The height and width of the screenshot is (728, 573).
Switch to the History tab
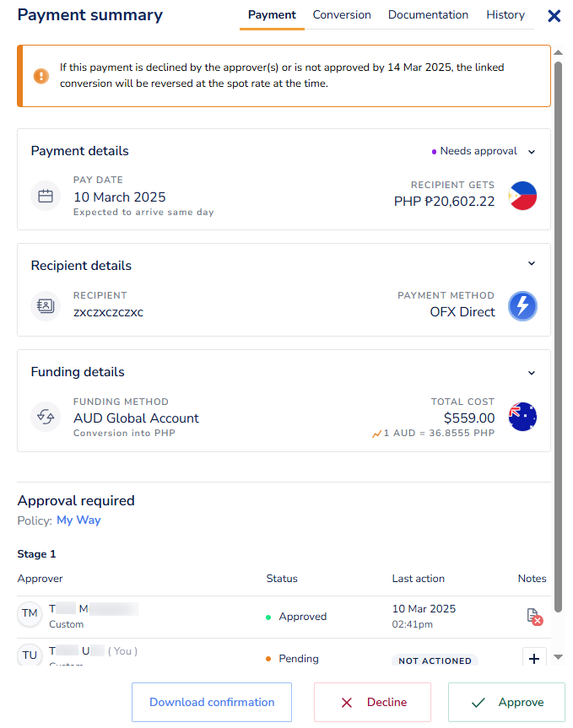coord(505,14)
